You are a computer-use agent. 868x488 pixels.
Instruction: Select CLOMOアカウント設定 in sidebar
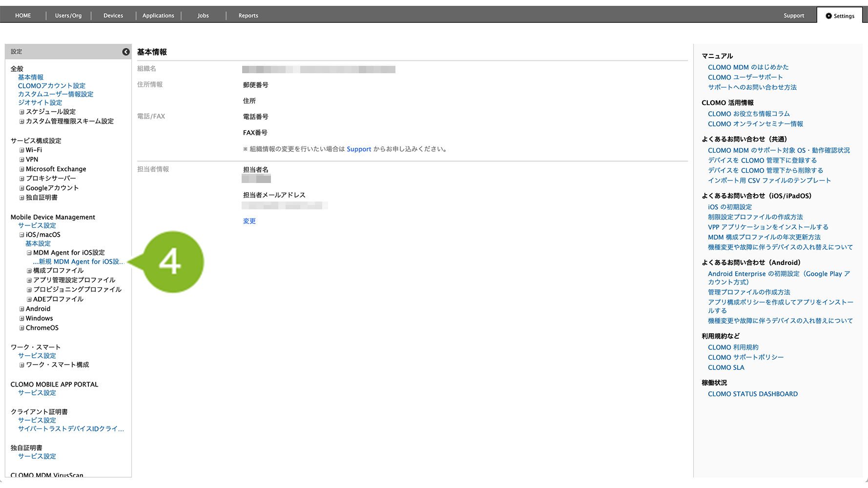pos(52,86)
